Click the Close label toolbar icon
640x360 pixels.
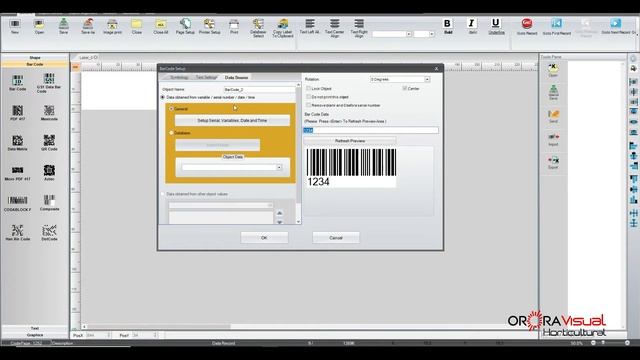coord(137,26)
